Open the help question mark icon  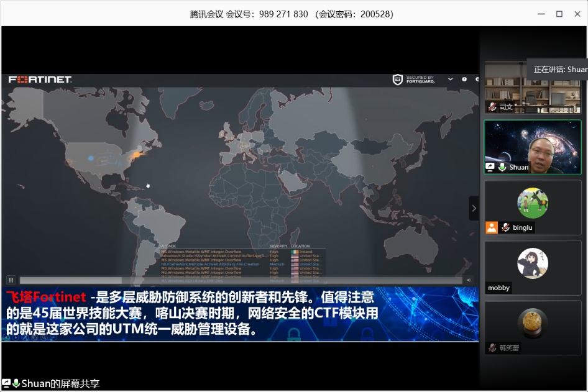[464, 80]
